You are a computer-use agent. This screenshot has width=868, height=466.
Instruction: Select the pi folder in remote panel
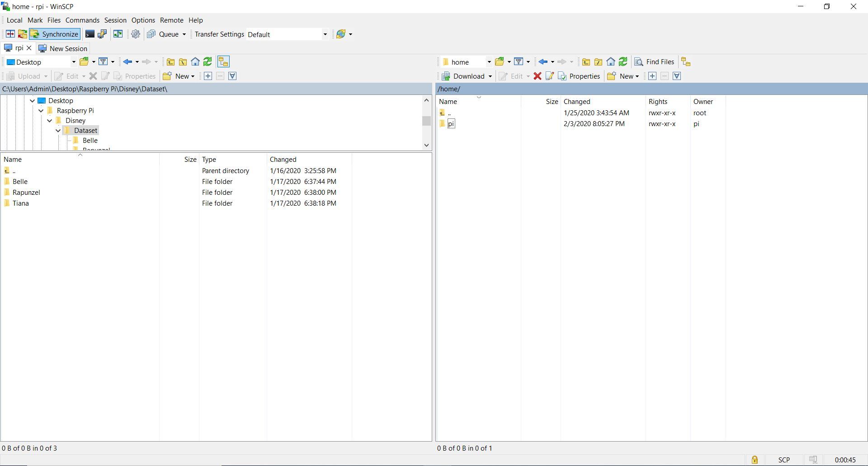(451, 124)
